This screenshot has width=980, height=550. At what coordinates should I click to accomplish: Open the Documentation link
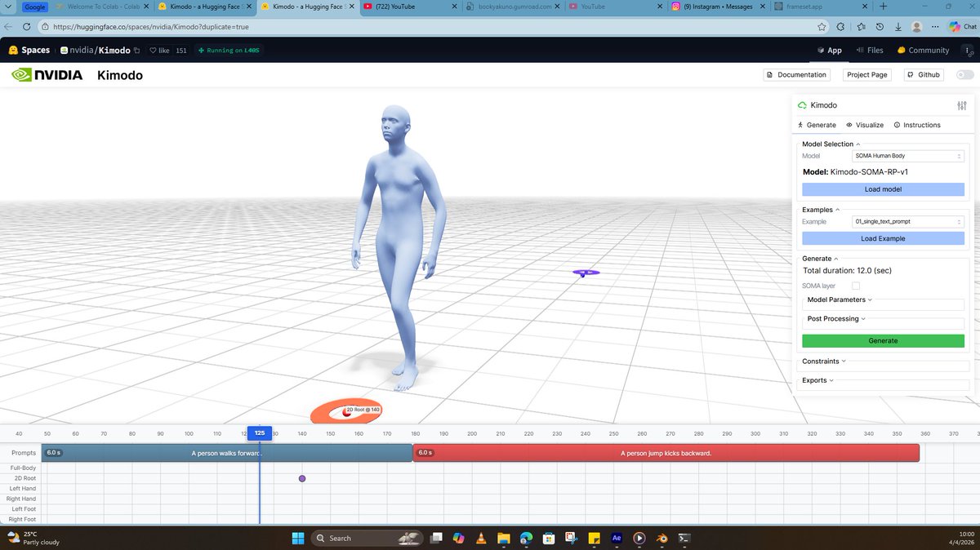coord(796,75)
